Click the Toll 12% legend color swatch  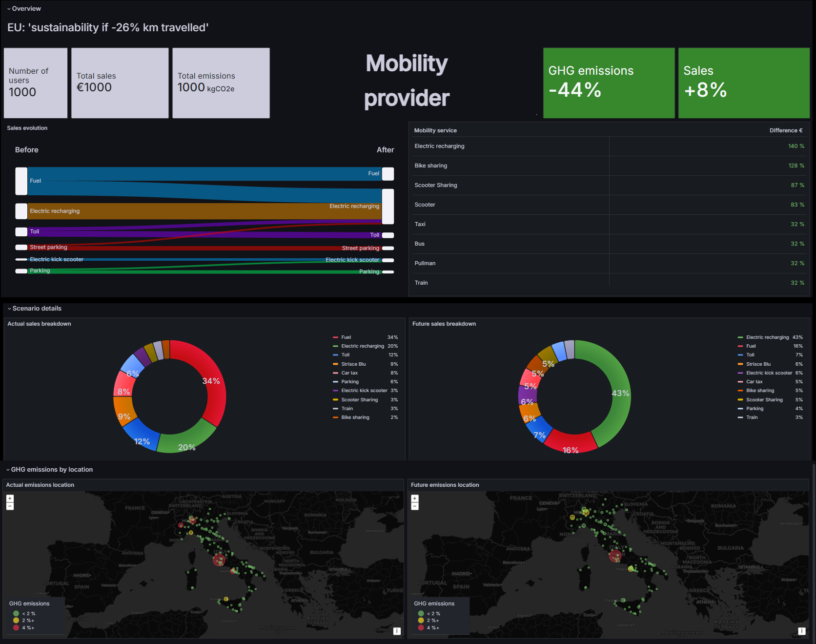tap(335, 355)
